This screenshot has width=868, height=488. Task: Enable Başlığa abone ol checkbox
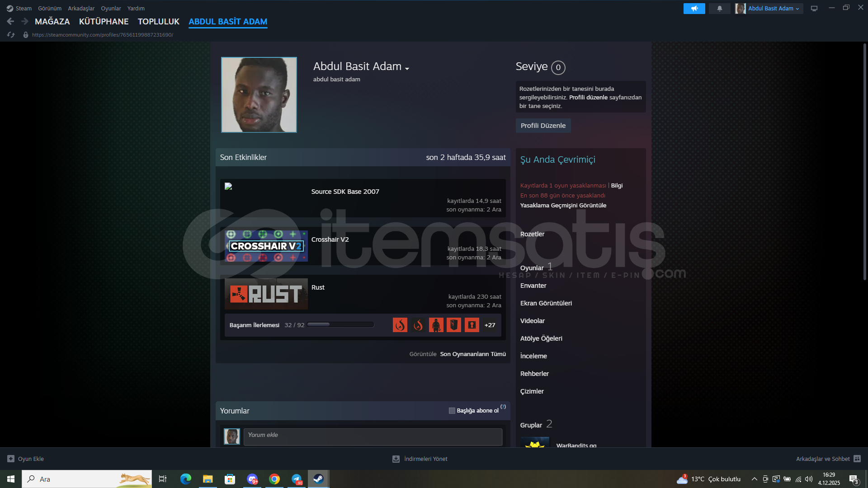tap(452, 411)
